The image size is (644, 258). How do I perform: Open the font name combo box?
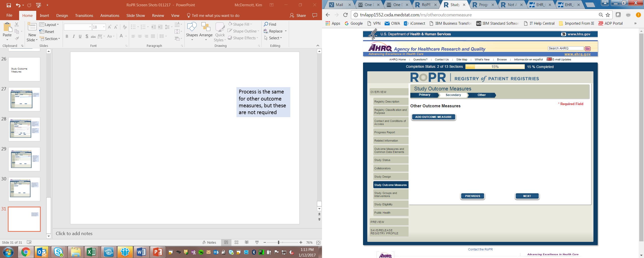click(x=78, y=27)
